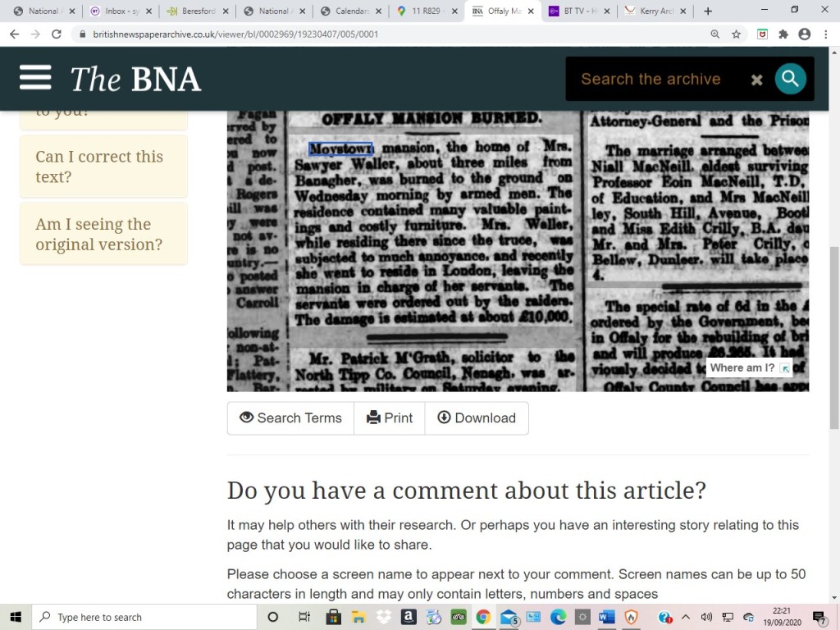Screen dimensions: 840x630
Task: Show hidden system tray icons
Action: [x=686, y=617]
